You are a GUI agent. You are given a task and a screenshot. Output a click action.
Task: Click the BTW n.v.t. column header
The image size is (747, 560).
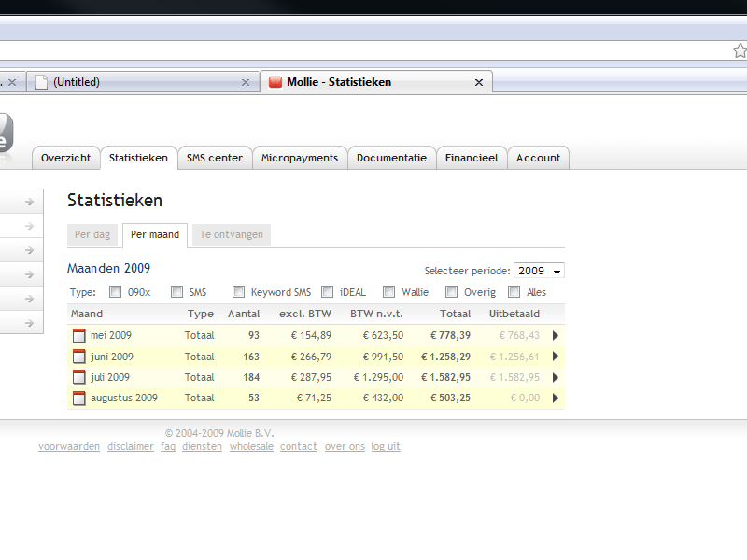[377, 314]
